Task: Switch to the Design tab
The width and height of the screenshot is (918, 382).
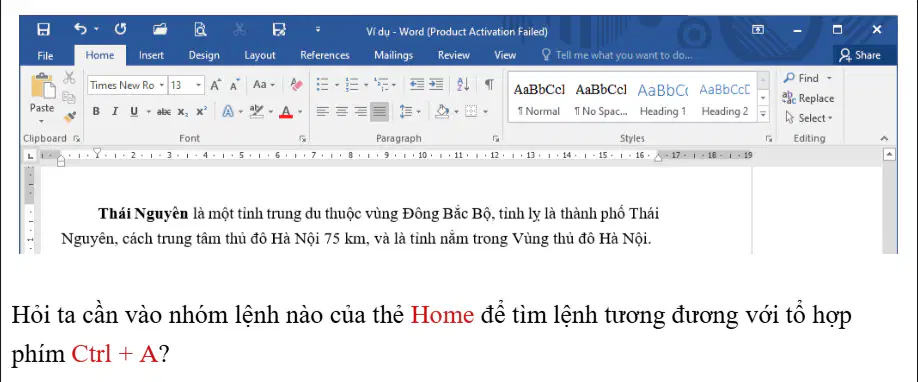Action: 204,55
